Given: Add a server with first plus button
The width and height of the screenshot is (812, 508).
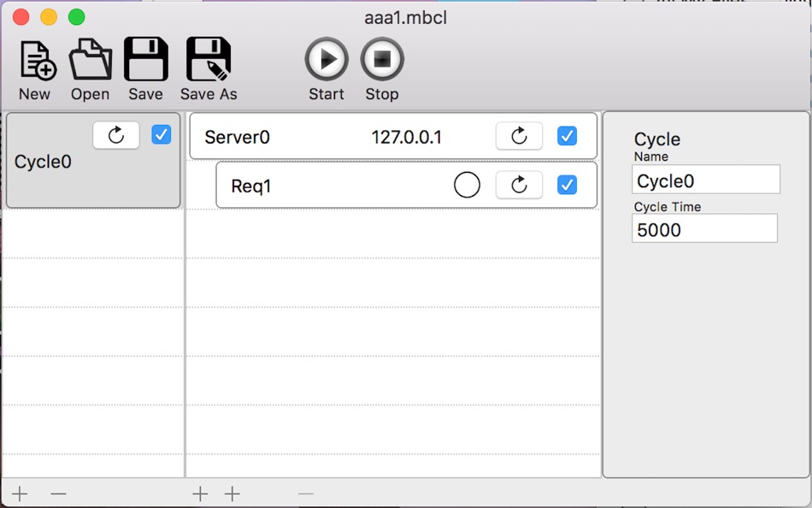Looking at the screenshot, I should [200, 494].
